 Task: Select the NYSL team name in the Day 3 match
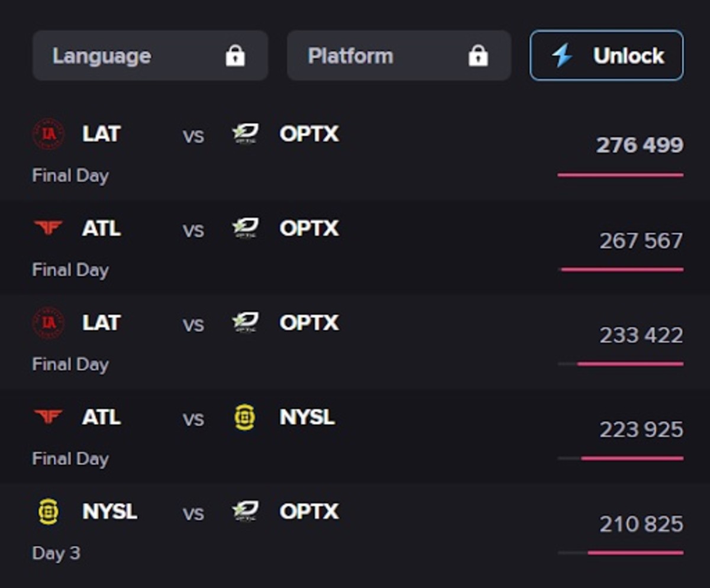(110, 512)
